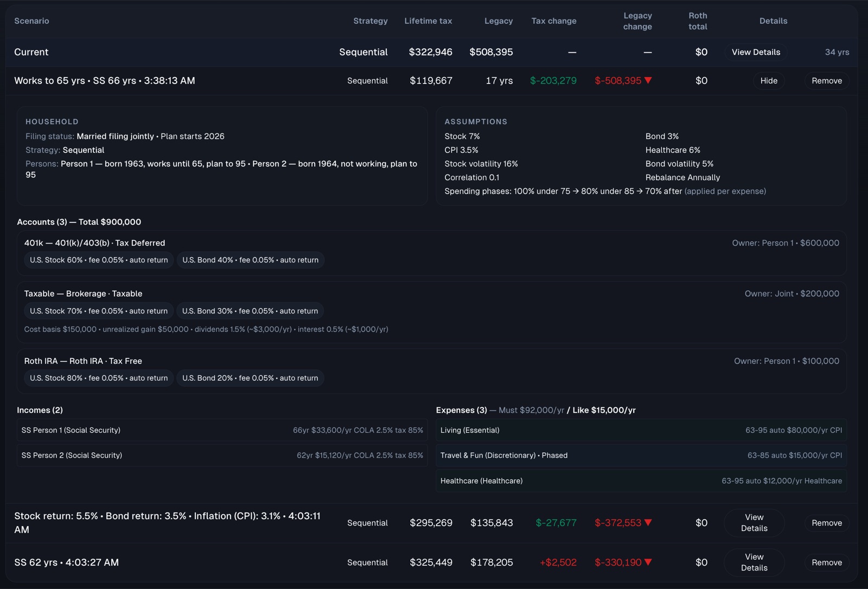This screenshot has height=589, width=868.
Task: Click the Details column header
Action: coord(773,21)
